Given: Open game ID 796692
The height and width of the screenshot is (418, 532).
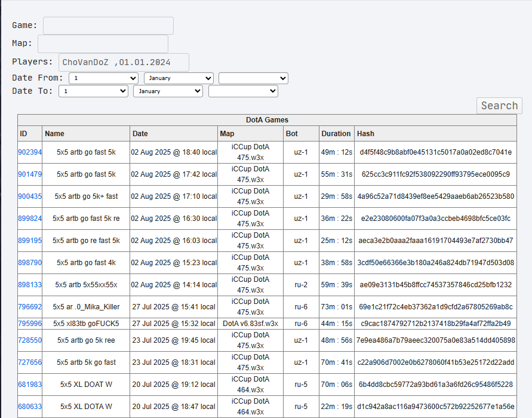Looking at the screenshot, I should (30, 306).
